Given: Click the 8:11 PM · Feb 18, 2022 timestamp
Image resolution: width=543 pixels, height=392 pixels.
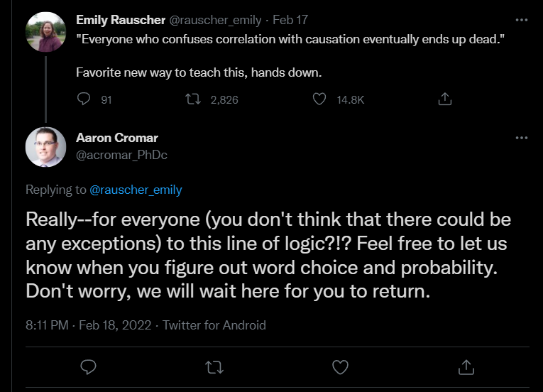Looking at the screenshot, I should pyautogui.click(x=89, y=325).
